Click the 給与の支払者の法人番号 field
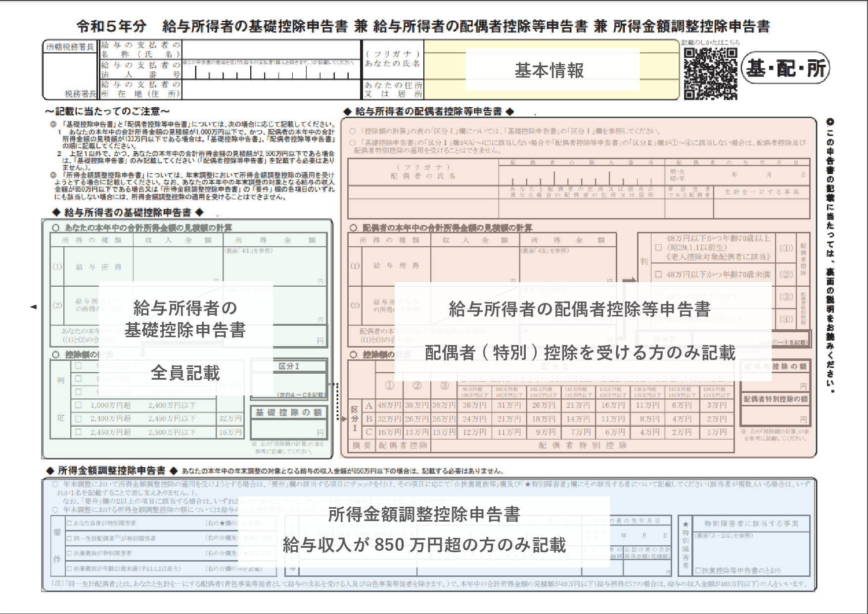 (x=272, y=72)
